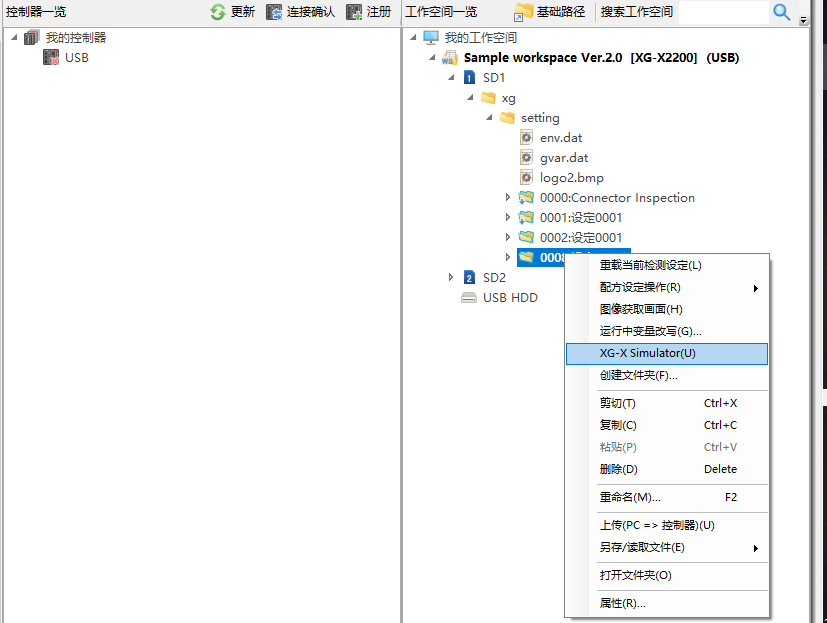Image resolution: width=827 pixels, height=623 pixels.
Task: Choose 删除(D) in context menu
Action: [667, 469]
